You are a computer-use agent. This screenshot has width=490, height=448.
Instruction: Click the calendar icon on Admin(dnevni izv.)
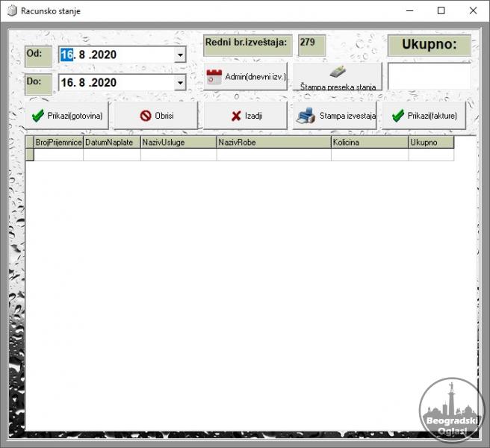click(x=214, y=77)
